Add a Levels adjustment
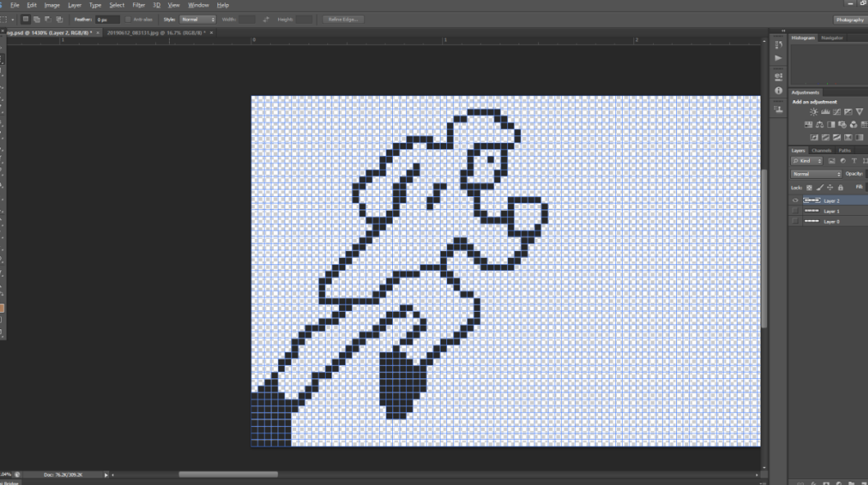 pos(825,112)
